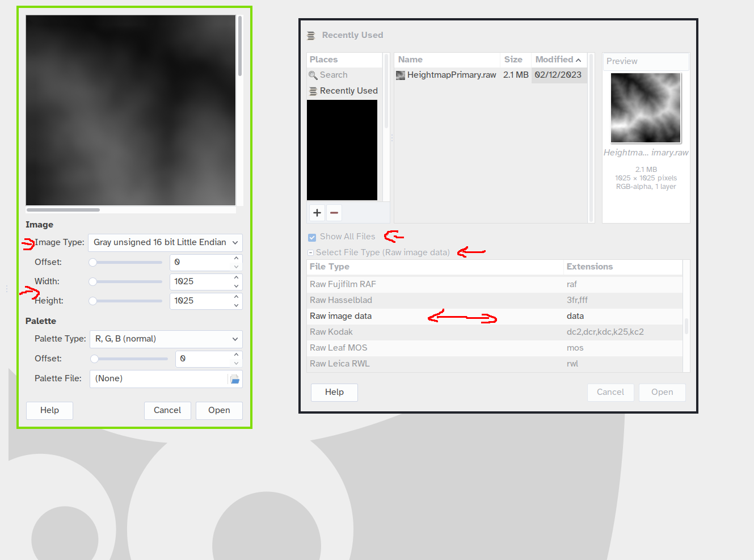The image size is (754, 560).
Task: Click the HeightmapPrimary.raw file icon
Action: pos(401,75)
